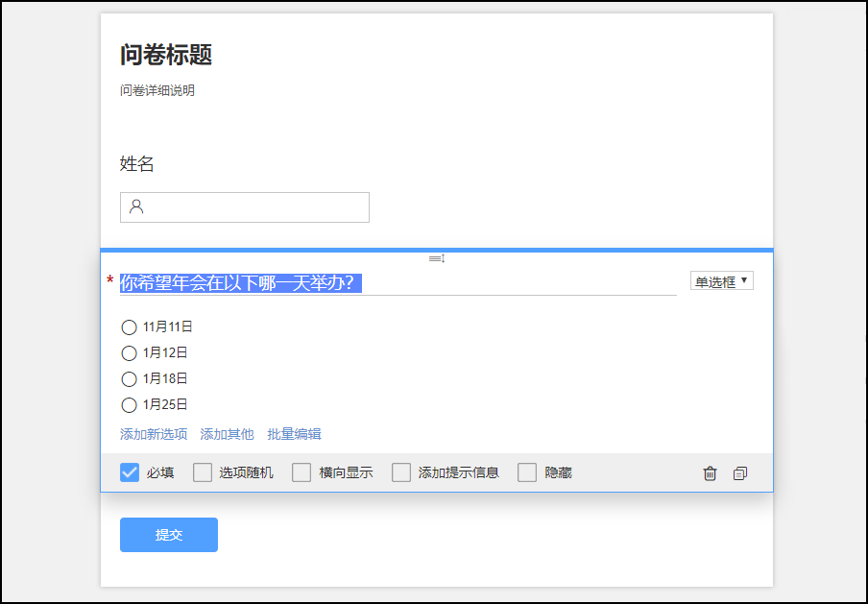868x604 pixels.
Task: Toggle the 添加提示信息 checkbox
Action: coord(401,472)
